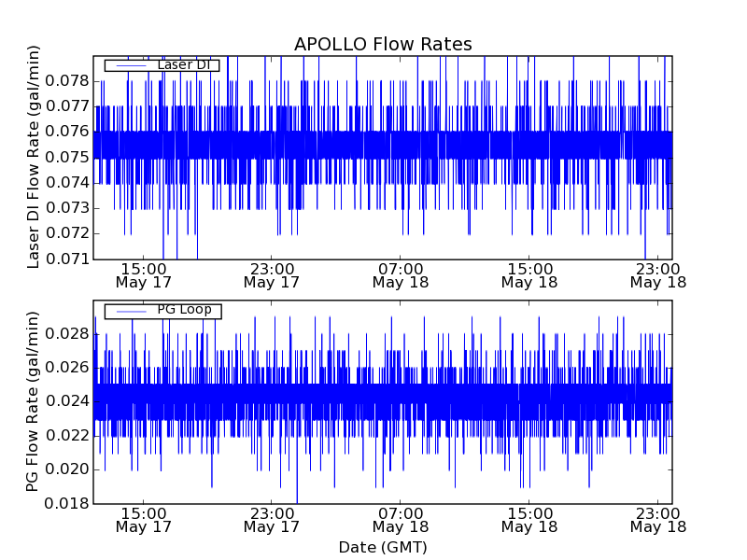
Task: Click 15:00 May 18 tick under lower plot
Action: click(x=529, y=520)
